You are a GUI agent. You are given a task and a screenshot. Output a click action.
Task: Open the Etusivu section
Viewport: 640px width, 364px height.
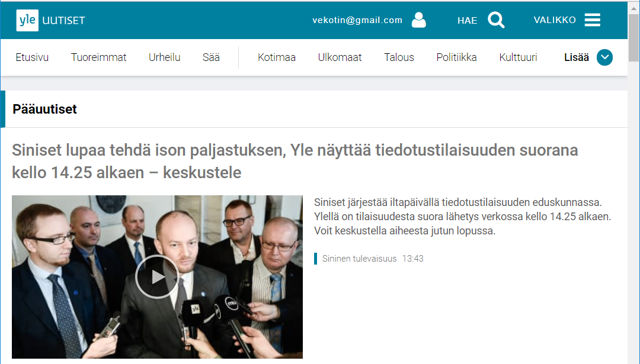tap(32, 57)
